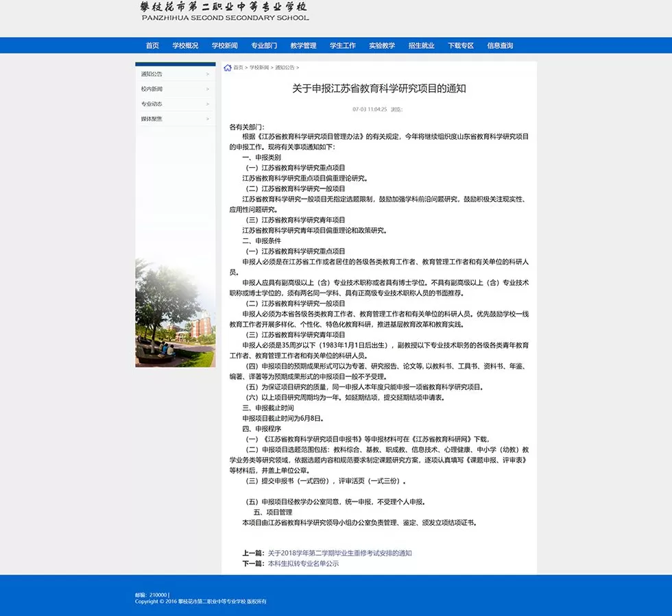This screenshot has height=616, width=672.
Task: Click heading 二、申报条件
Action: click(262, 241)
